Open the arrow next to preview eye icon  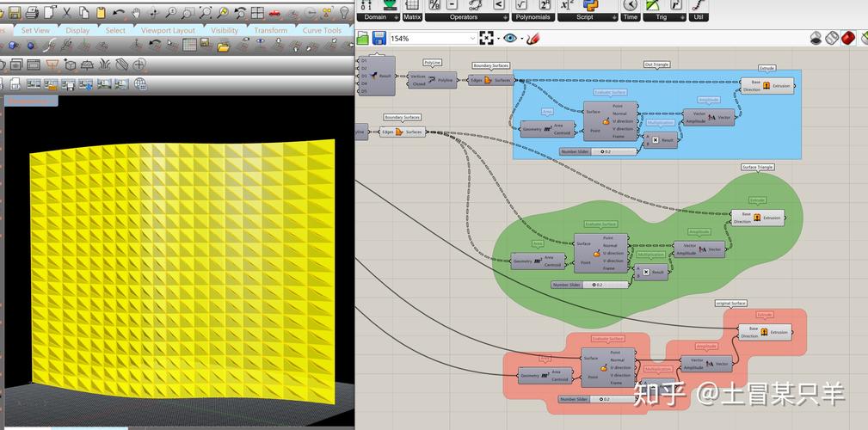pos(521,39)
